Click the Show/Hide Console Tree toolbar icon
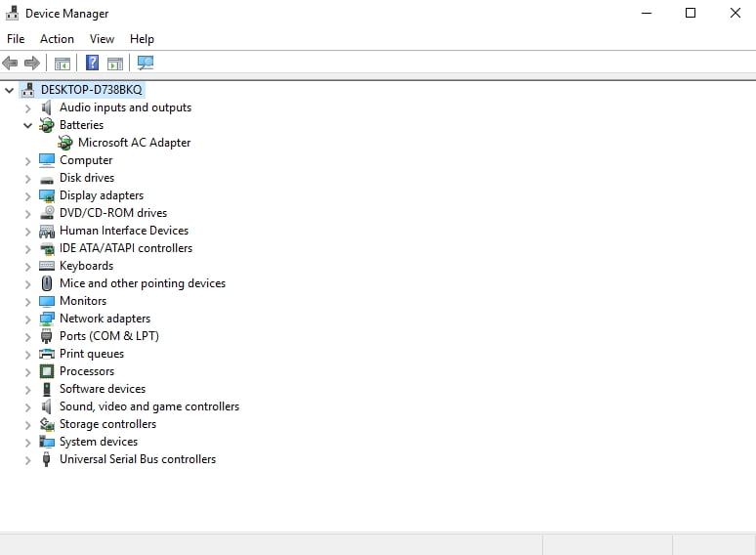Viewport: 756px width, 555px height. click(63, 64)
